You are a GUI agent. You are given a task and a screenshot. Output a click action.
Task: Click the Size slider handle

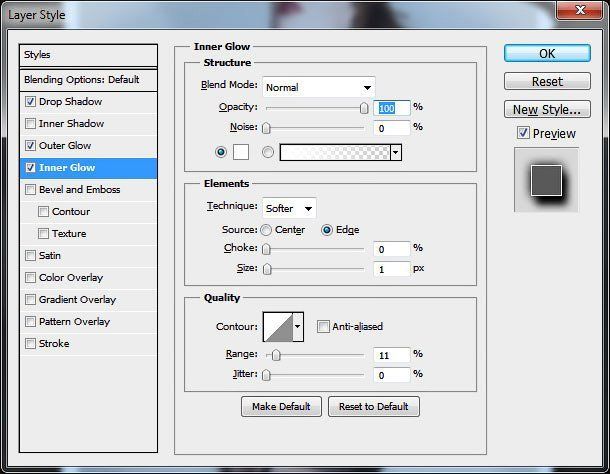(x=267, y=269)
